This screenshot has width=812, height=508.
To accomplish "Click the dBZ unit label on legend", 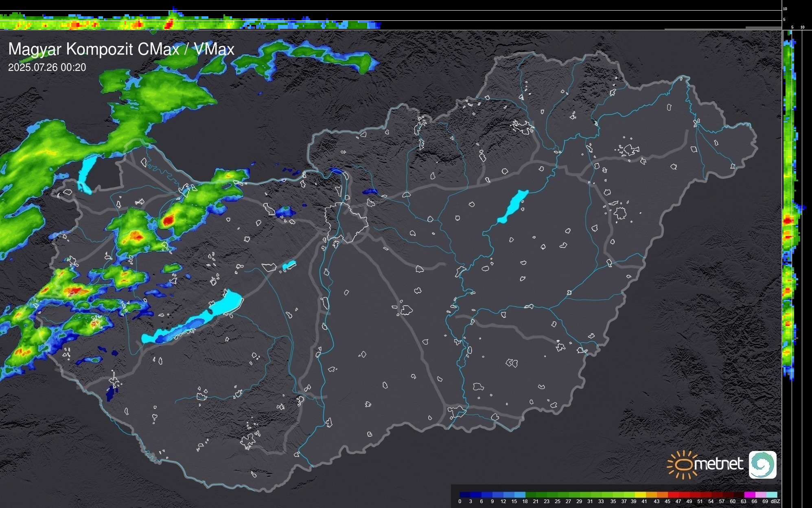I will click(x=776, y=501).
